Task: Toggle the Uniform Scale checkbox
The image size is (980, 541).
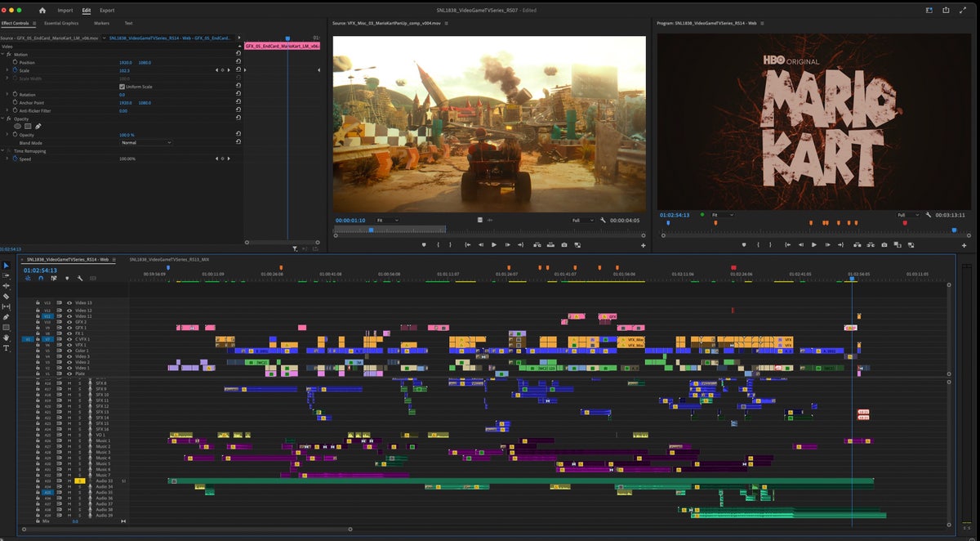Action: pyautogui.click(x=122, y=87)
